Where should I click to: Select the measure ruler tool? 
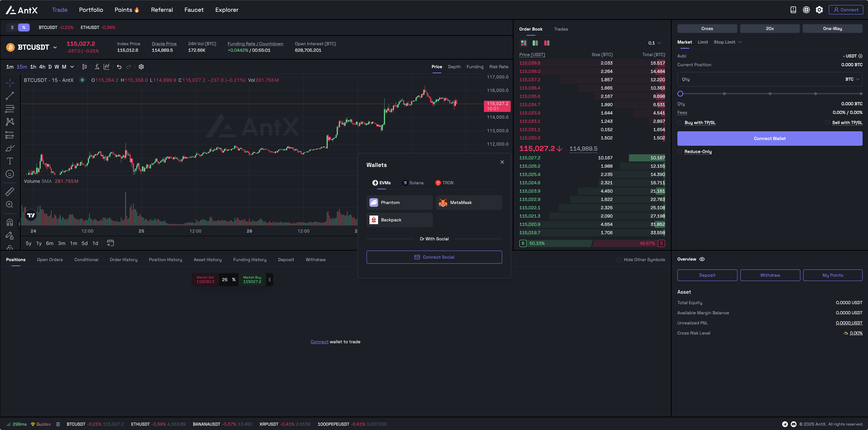10,191
